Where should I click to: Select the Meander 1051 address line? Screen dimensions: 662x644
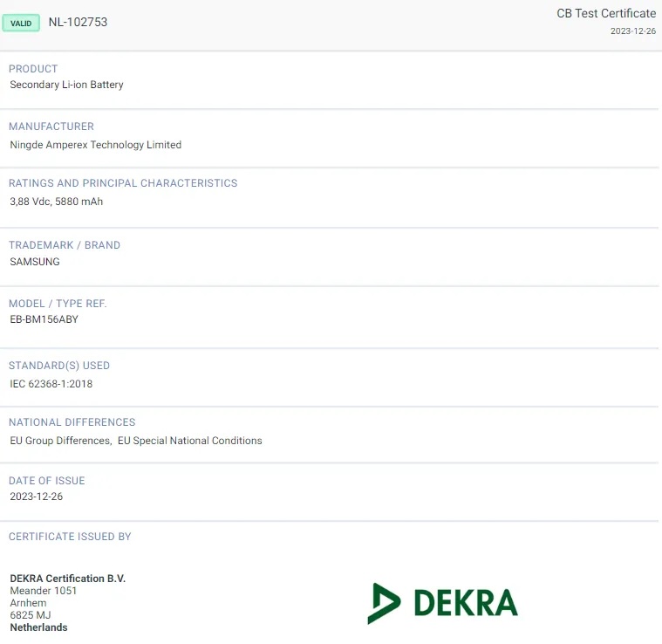[x=43, y=591]
